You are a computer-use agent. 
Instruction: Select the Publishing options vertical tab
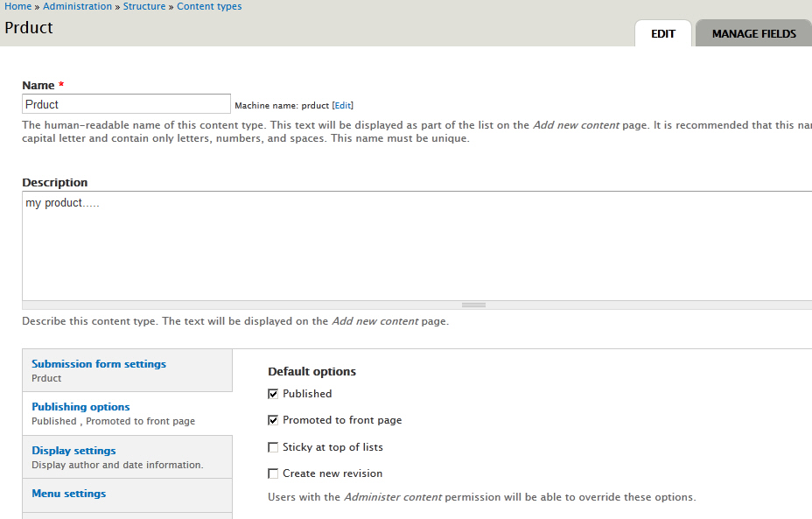click(80, 407)
